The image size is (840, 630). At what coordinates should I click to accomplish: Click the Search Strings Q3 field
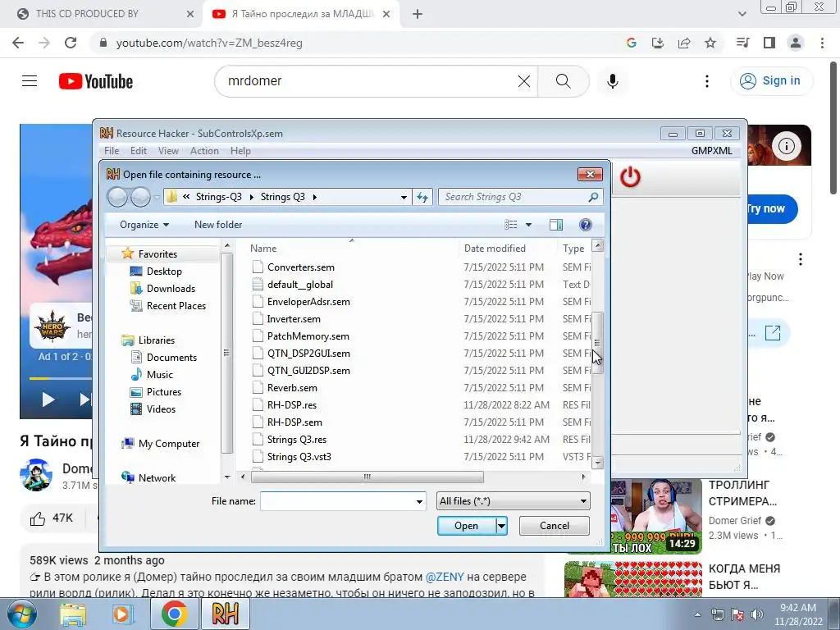(514, 197)
